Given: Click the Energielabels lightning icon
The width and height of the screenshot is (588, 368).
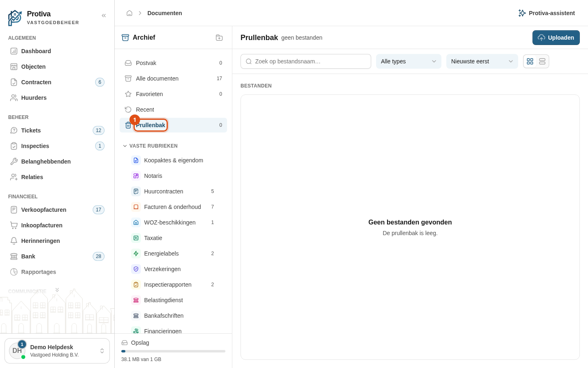Looking at the screenshot, I should pos(136,254).
